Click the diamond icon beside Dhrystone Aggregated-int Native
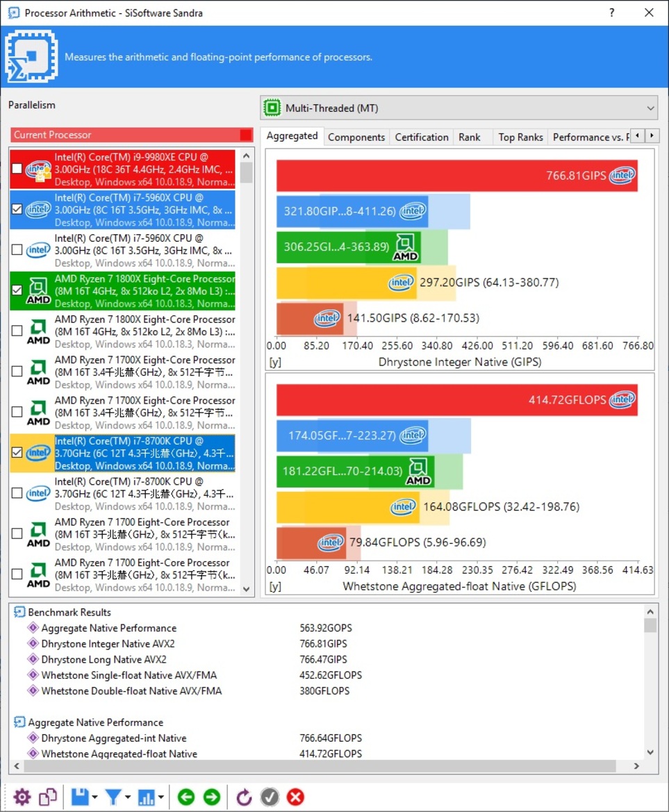The height and width of the screenshot is (812, 669). tap(33, 738)
